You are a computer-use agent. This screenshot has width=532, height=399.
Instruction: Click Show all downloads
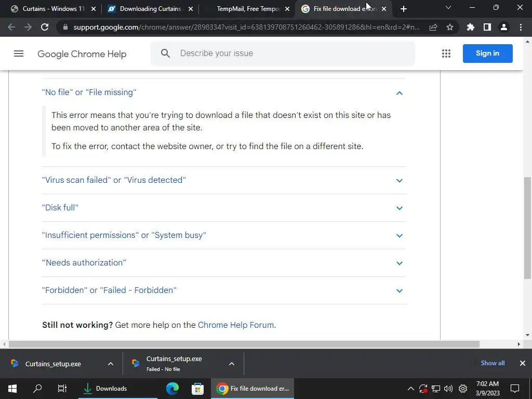click(x=493, y=363)
